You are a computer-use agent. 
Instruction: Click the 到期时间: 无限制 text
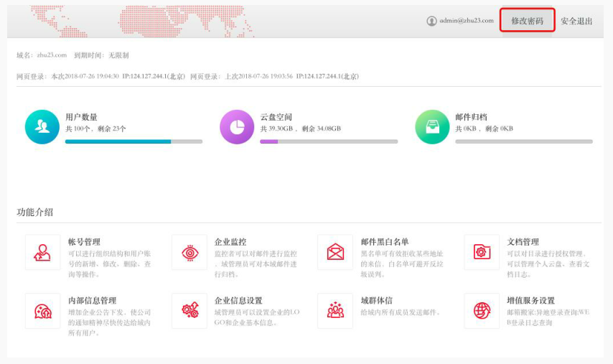tap(101, 55)
